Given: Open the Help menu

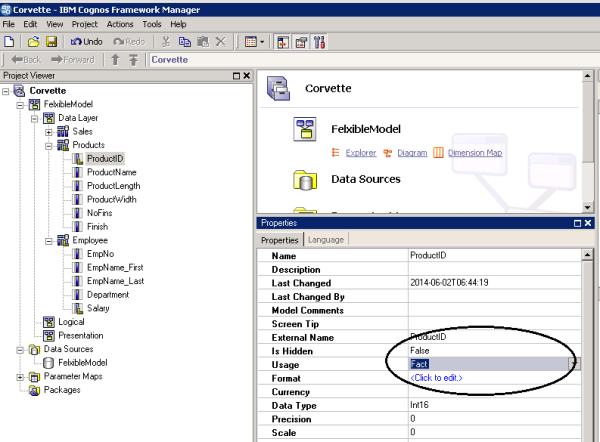Looking at the screenshot, I should click(178, 24).
